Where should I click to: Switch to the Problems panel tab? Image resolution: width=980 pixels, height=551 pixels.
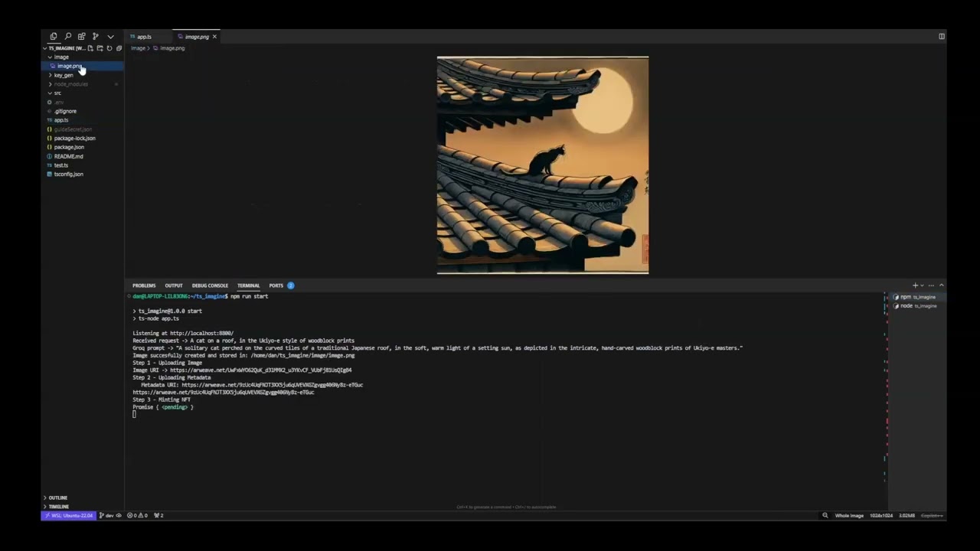(x=144, y=285)
